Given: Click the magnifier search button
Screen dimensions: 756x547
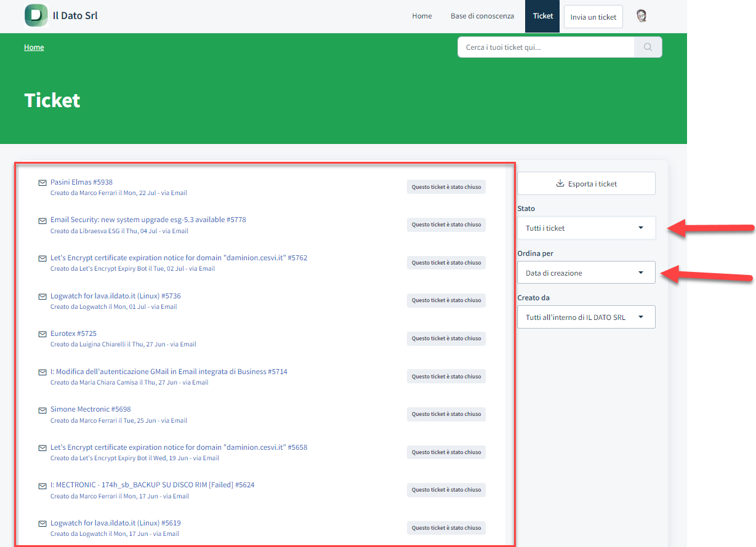Looking at the screenshot, I should click(648, 47).
